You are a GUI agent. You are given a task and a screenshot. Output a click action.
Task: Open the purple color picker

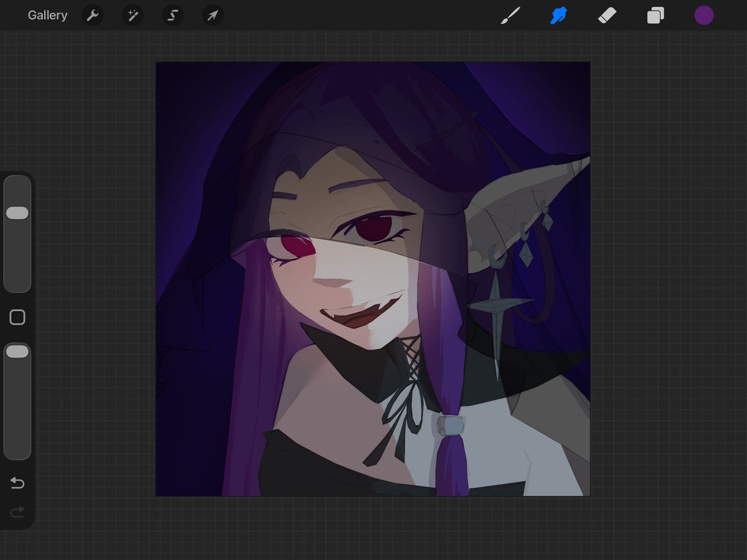pos(704,15)
